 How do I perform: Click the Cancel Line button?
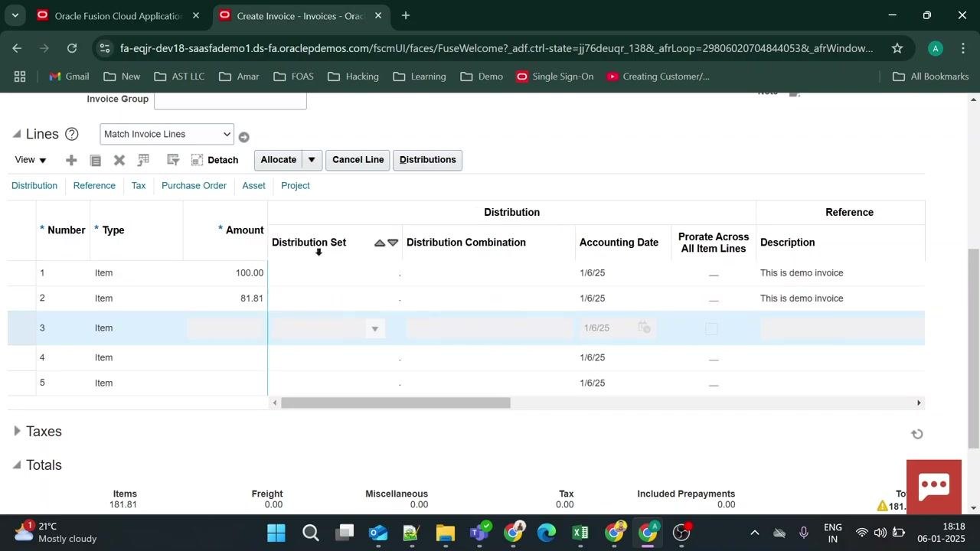click(358, 160)
